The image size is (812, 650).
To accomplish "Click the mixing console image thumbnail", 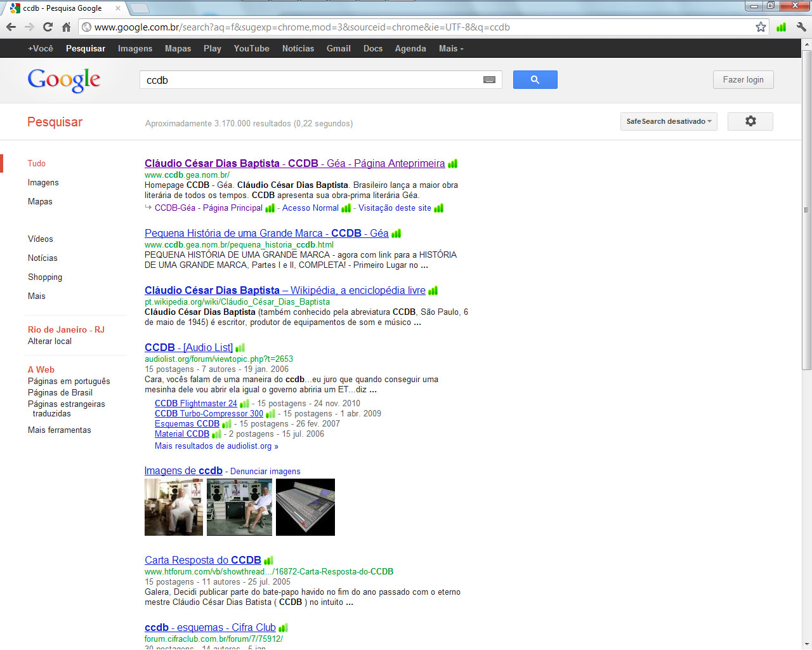I will tap(305, 507).
